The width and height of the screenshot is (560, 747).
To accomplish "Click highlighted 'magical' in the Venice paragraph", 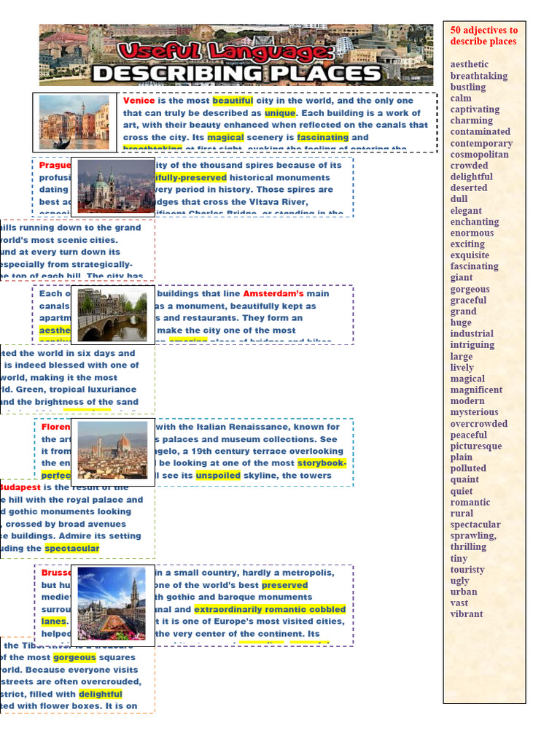I will [226, 137].
